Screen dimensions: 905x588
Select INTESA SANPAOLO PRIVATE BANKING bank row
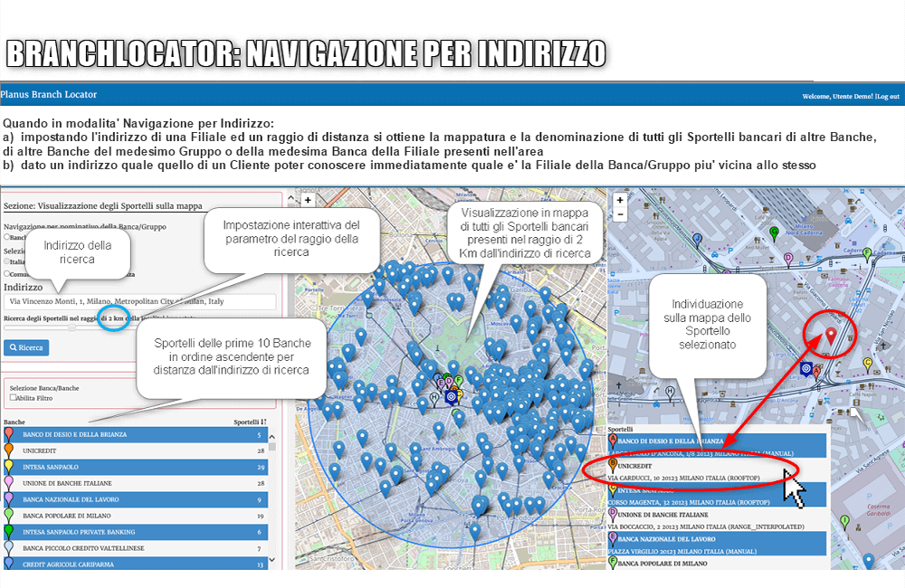(136, 531)
